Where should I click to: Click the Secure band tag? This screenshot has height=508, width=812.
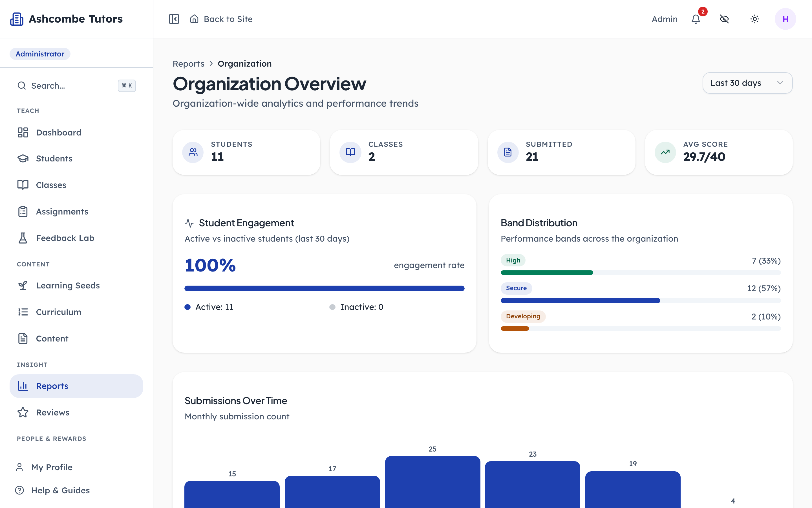point(517,288)
